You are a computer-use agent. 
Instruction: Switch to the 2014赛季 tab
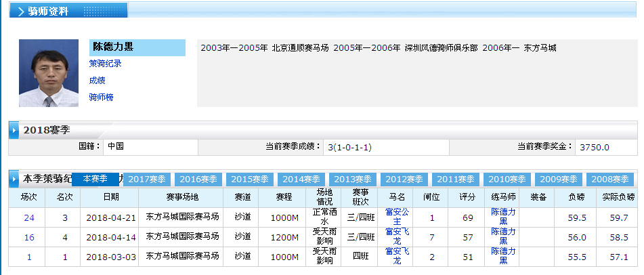[x=301, y=179]
